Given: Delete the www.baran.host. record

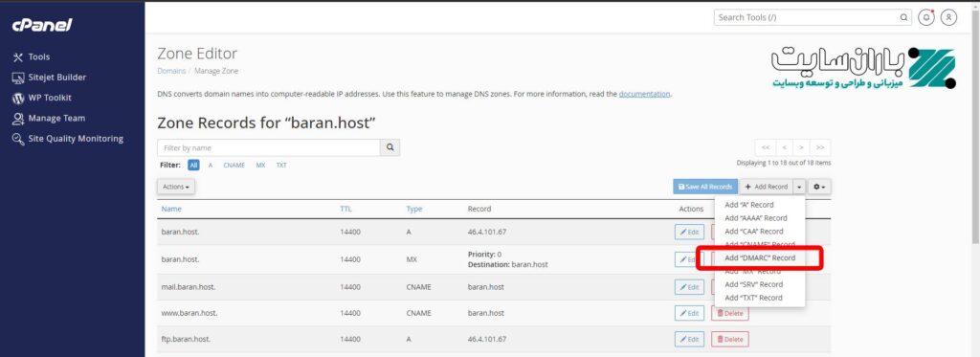Looking at the screenshot, I should pos(730,313).
